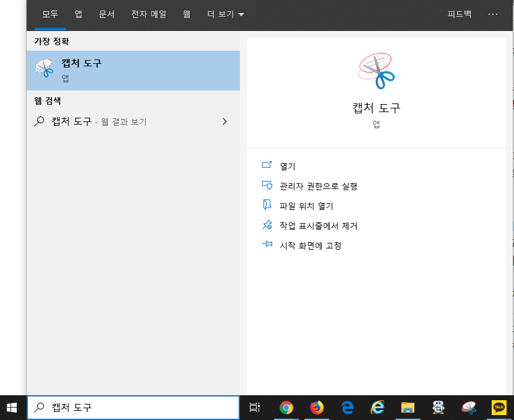The image size is (514, 420).
Task: Click the shield icon for admin run
Action: click(267, 185)
